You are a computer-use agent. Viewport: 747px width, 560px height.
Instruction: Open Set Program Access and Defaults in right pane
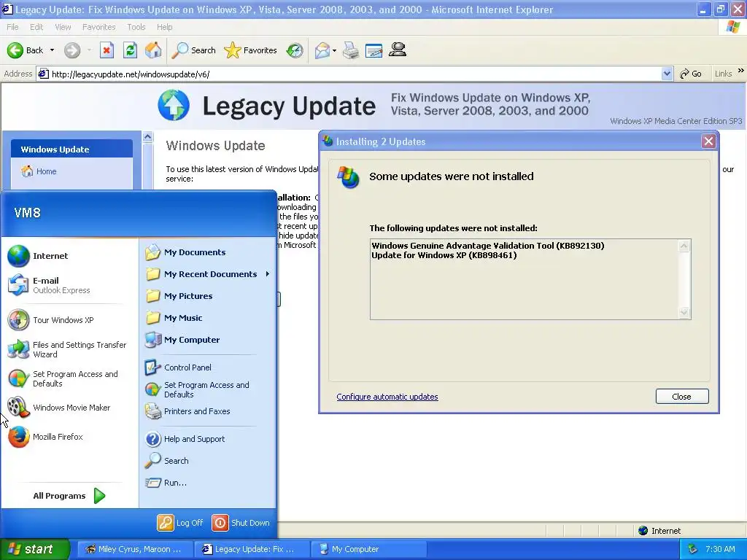(208, 389)
